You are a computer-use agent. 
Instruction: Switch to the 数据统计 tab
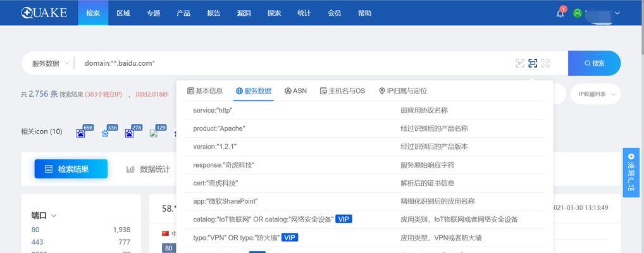coord(149,169)
